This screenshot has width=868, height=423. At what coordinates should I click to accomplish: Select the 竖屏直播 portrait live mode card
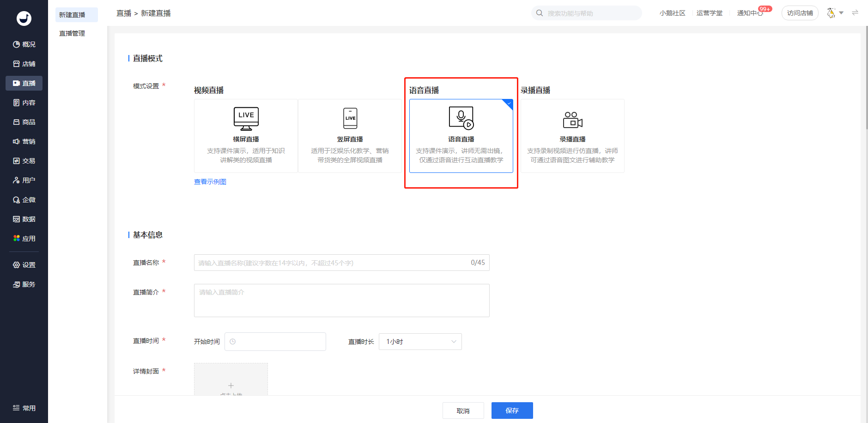pos(350,136)
